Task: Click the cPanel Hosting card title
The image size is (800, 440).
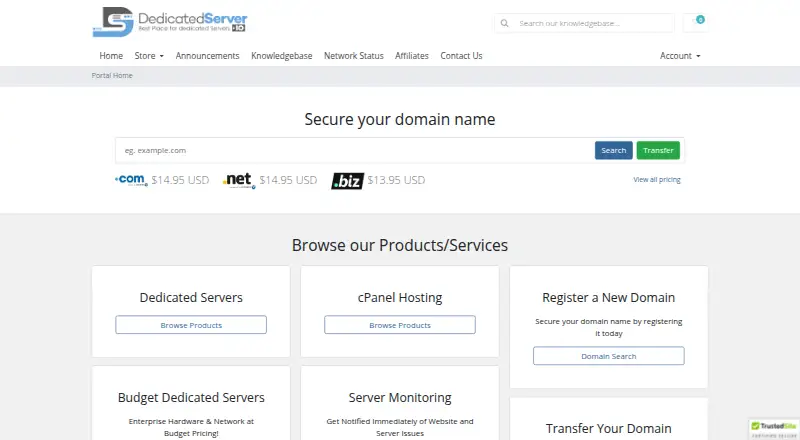Action: coord(400,298)
